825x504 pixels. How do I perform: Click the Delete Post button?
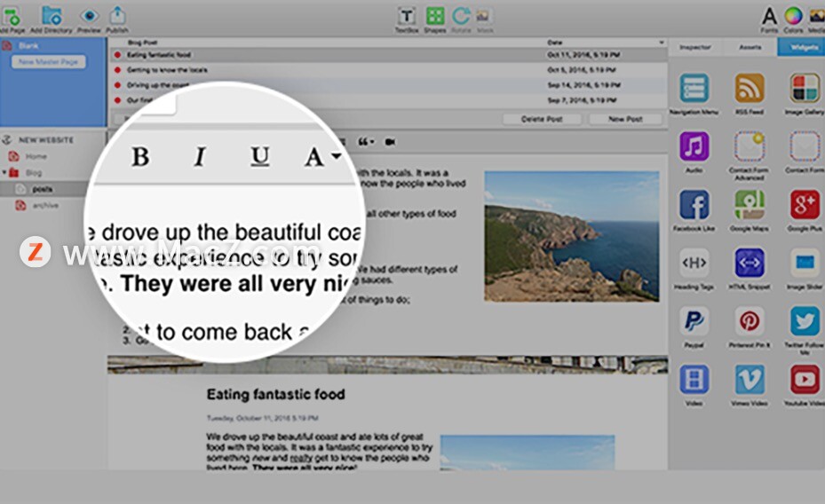tap(542, 119)
